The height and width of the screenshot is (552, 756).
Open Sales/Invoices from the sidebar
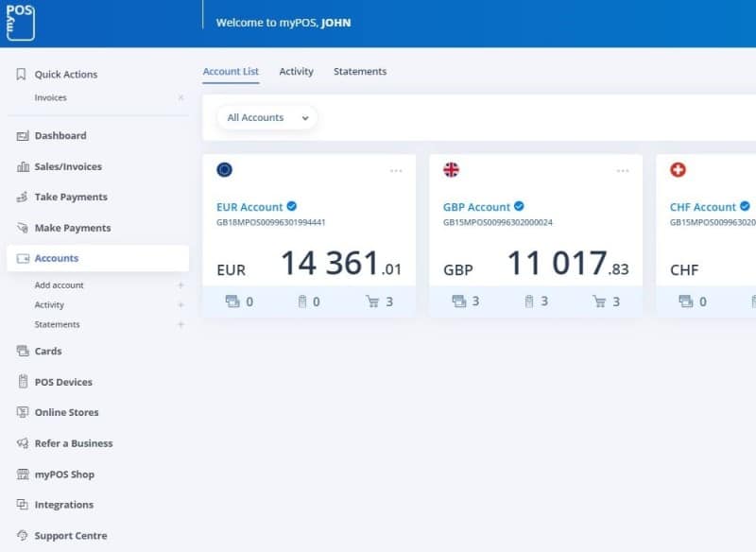click(x=67, y=166)
